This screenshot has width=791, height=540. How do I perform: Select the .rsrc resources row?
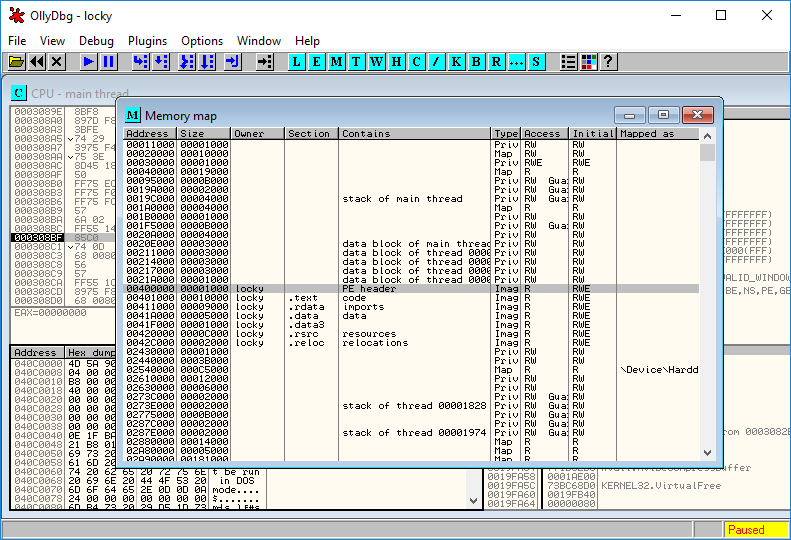[x=411, y=334]
